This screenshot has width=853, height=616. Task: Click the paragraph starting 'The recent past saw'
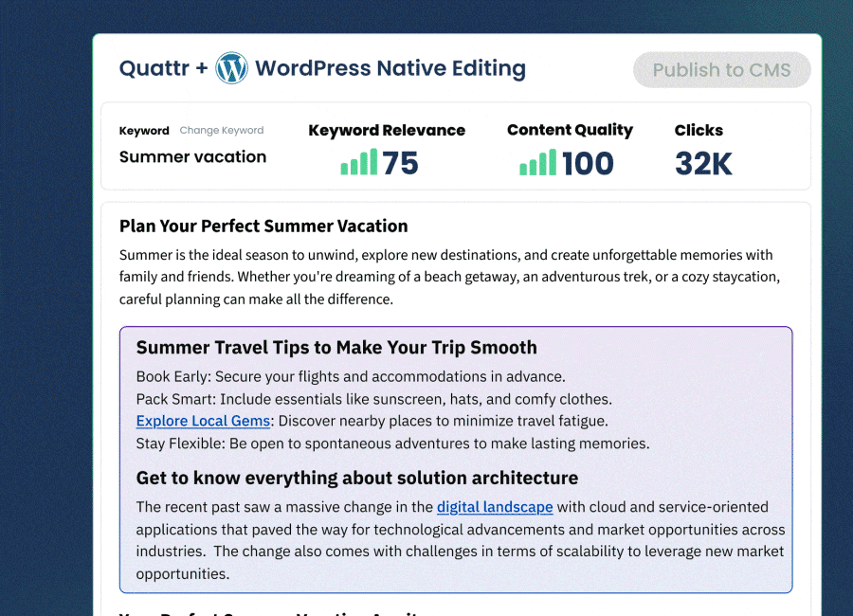(x=461, y=540)
